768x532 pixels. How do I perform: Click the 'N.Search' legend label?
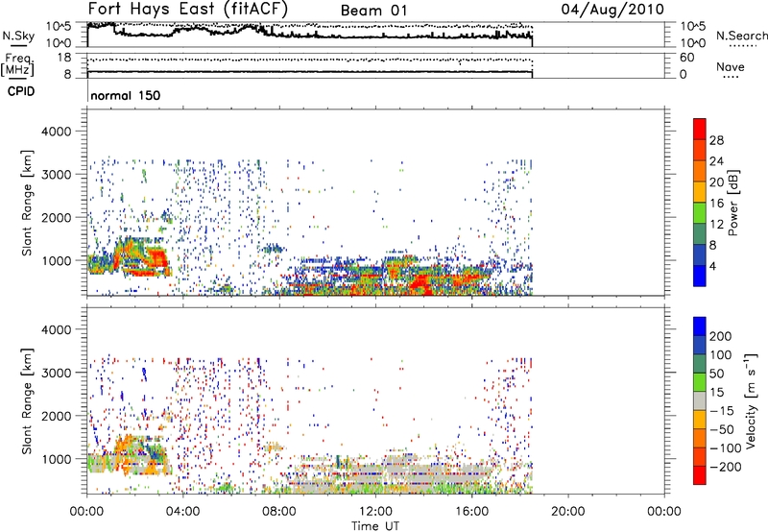pyautogui.click(x=741, y=36)
